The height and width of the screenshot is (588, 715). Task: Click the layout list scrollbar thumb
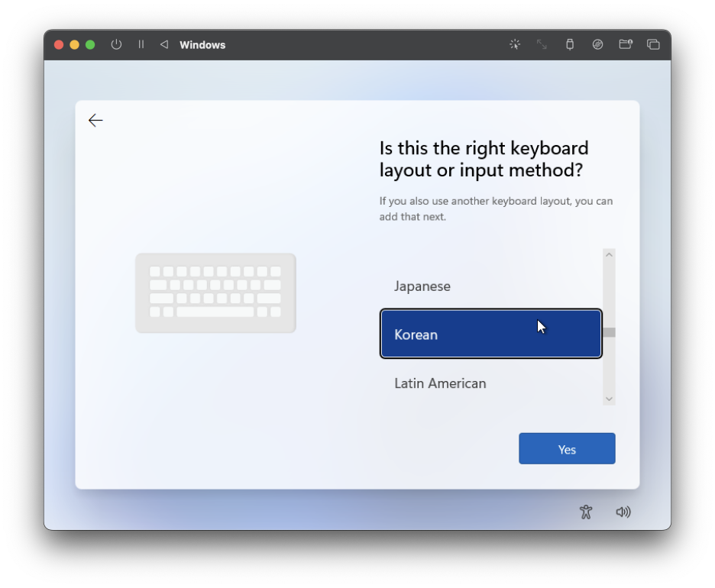pyautogui.click(x=609, y=332)
